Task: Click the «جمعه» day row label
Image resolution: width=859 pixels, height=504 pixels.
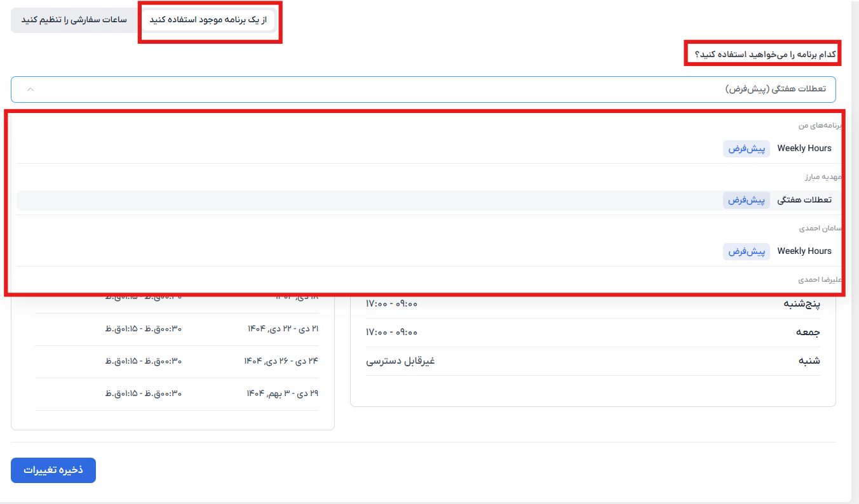Action: pos(808,332)
